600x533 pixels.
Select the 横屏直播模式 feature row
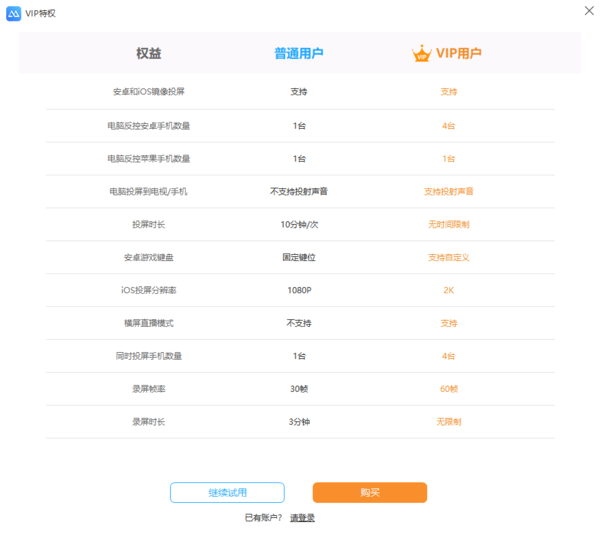[x=149, y=323]
